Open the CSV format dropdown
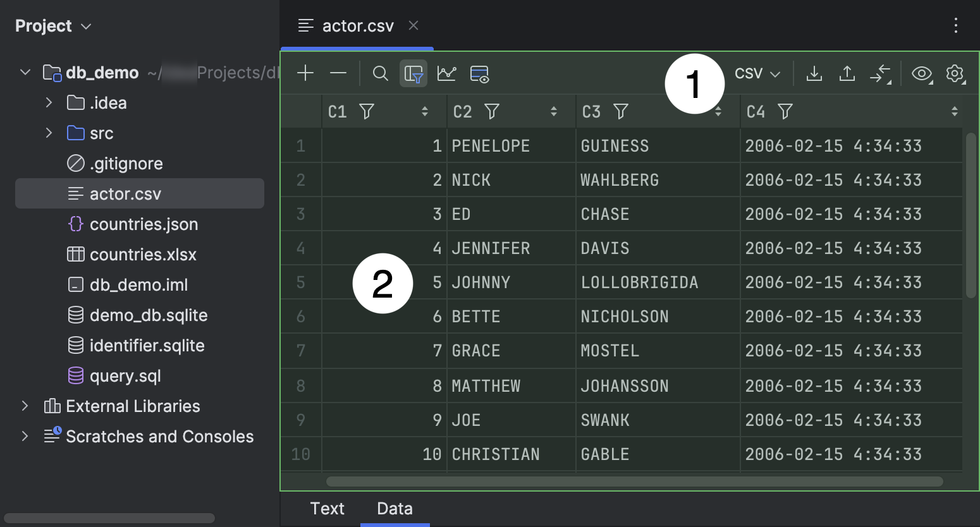Image resolution: width=980 pixels, height=527 pixels. pos(757,73)
